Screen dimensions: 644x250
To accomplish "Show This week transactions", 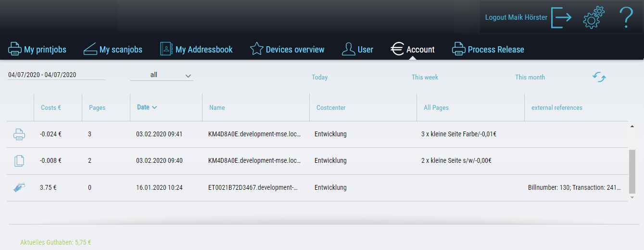I will click(425, 77).
